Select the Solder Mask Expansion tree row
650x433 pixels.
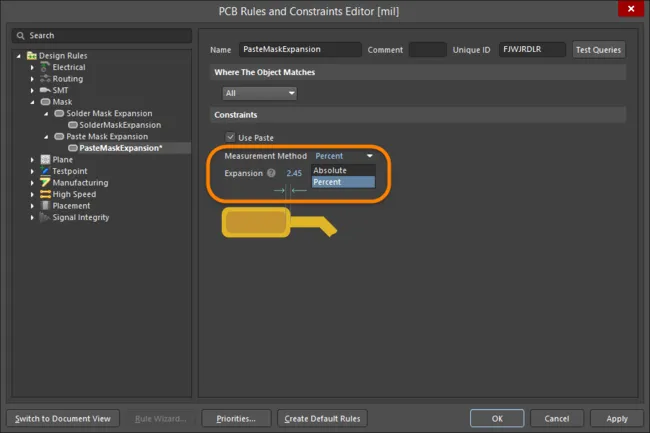(x=109, y=113)
